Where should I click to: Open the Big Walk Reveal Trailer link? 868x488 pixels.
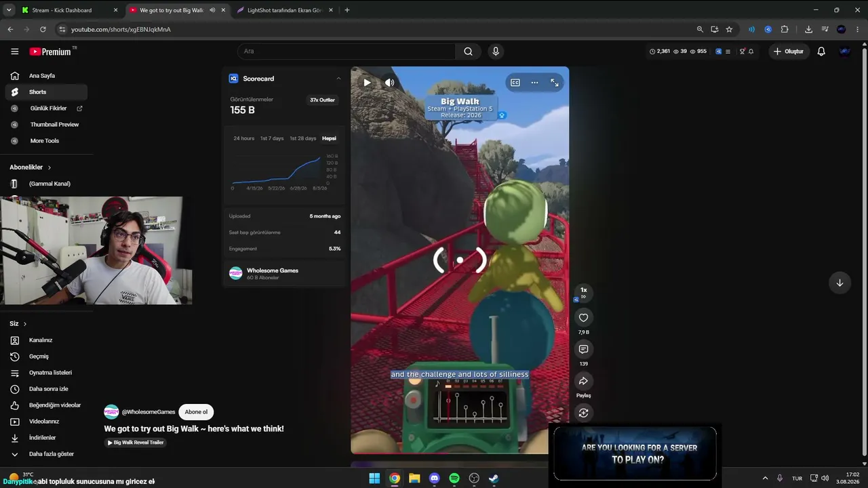click(135, 443)
